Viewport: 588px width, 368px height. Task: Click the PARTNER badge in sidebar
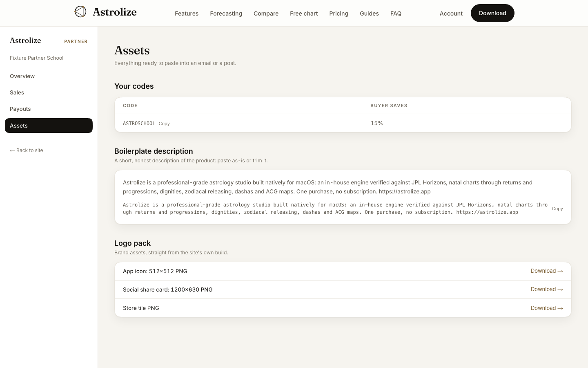(x=76, y=41)
